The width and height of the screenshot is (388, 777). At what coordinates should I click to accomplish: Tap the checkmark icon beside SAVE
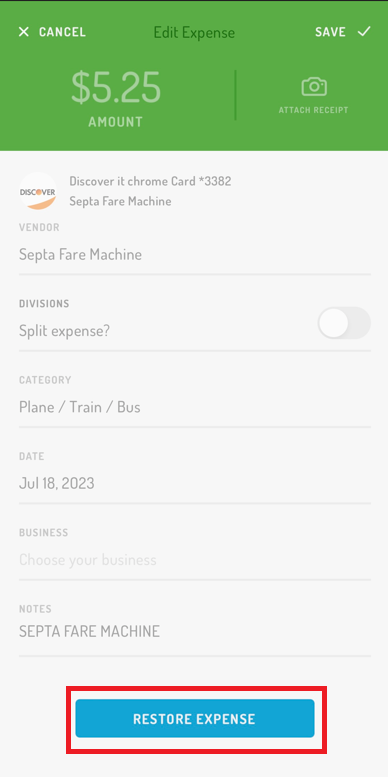pos(364,32)
